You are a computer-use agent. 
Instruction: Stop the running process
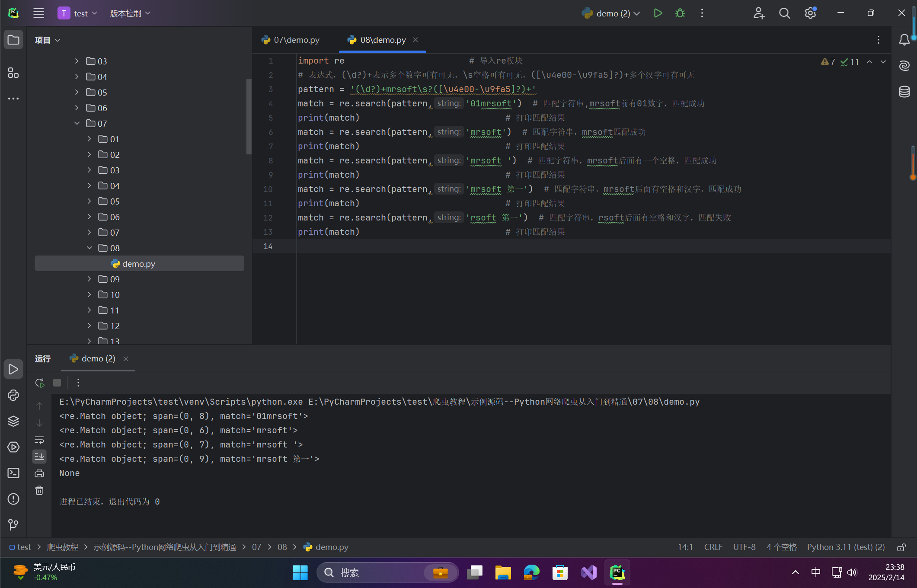[x=57, y=383]
